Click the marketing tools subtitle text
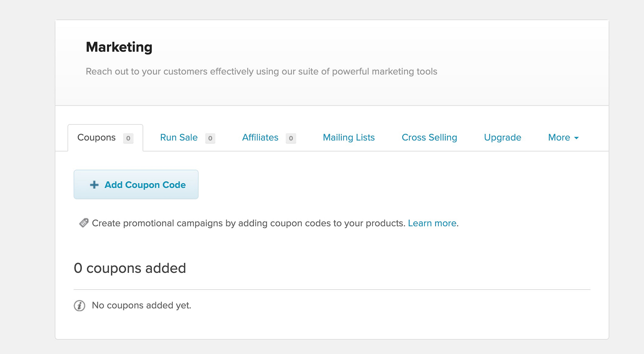Image resolution: width=644 pixels, height=354 pixels. [x=261, y=71]
